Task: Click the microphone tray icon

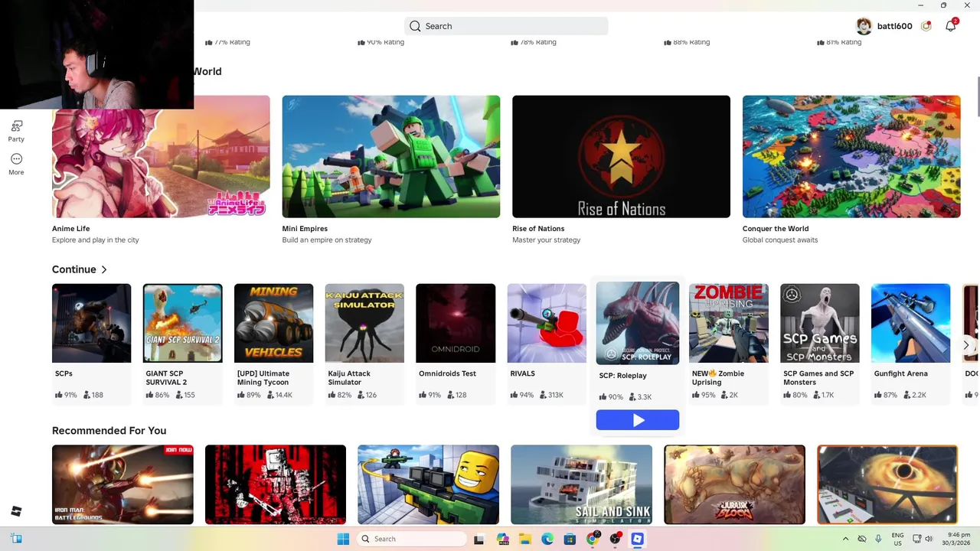Action: tap(878, 539)
